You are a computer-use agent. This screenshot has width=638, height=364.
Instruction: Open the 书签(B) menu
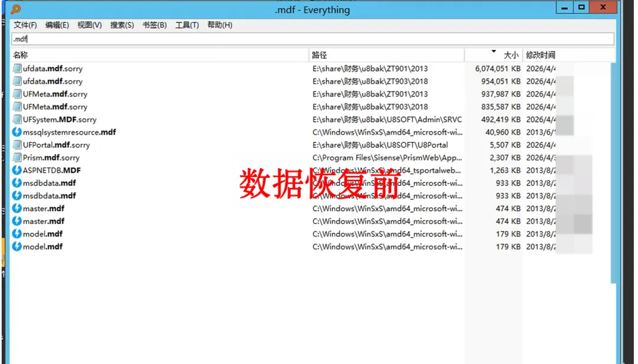point(155,25)
